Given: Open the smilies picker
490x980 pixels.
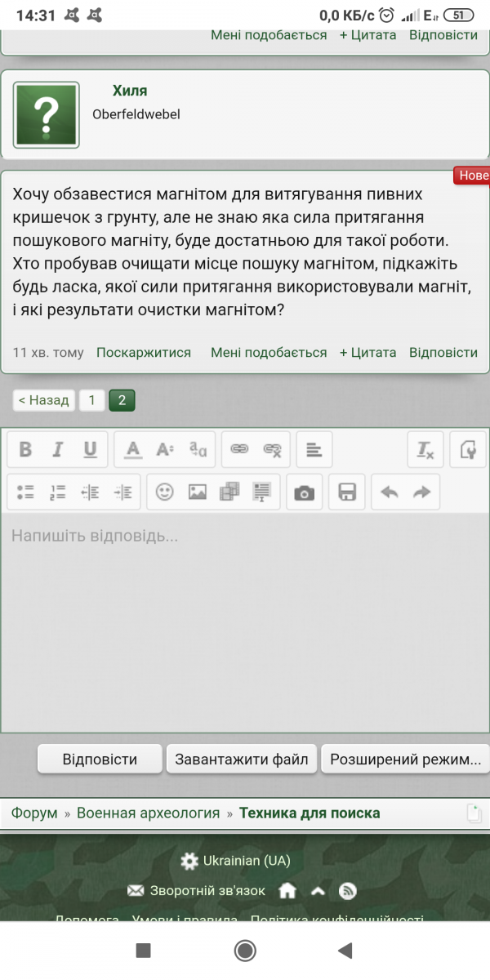Looking at the screenshot, I should 165,492.
